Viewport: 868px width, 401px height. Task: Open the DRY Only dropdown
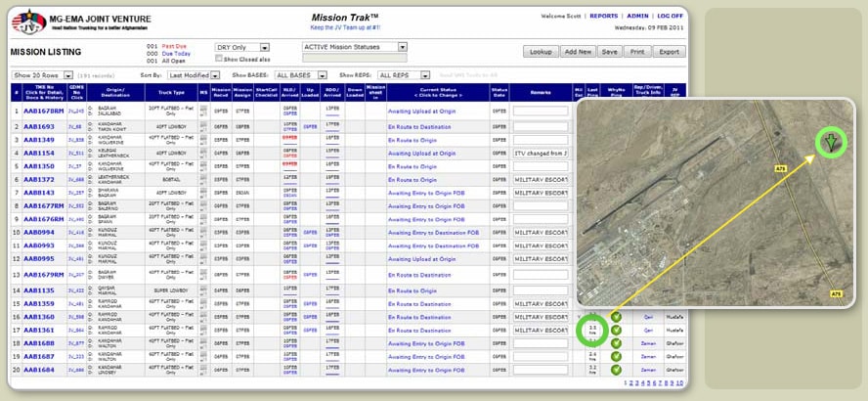pyautogui.click(x=240, y=46)
